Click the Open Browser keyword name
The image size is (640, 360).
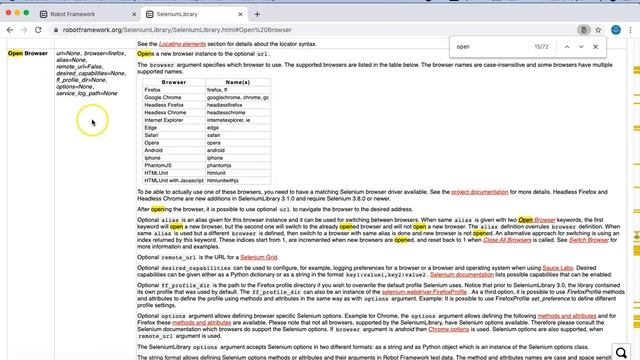tap(28, 53)
